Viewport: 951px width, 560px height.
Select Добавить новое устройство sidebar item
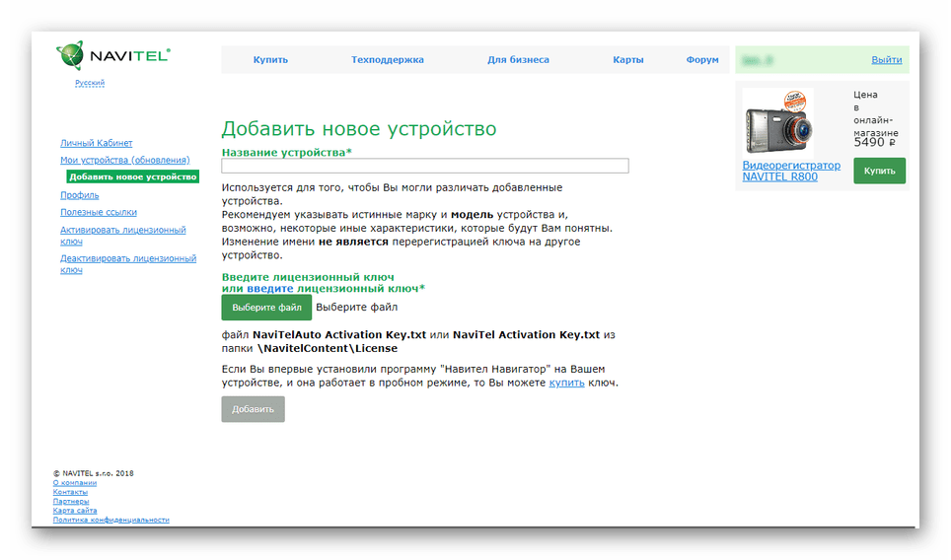[133, 176]
